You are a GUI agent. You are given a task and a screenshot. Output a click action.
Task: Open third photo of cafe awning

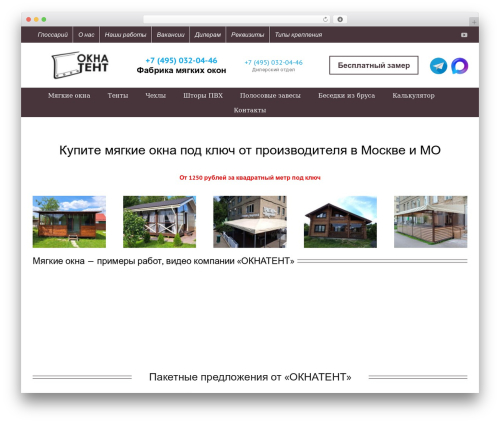click(x=250, y=222)
